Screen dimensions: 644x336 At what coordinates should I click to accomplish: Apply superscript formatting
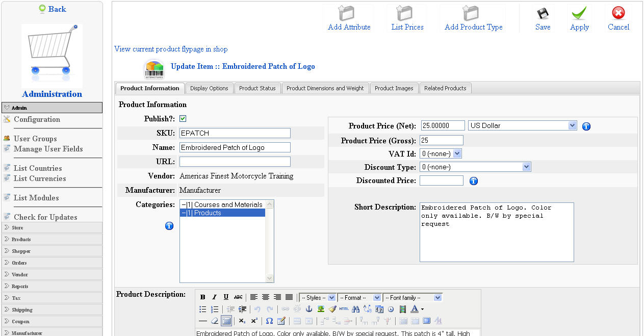pyautogui.click(x=254, y=321)
